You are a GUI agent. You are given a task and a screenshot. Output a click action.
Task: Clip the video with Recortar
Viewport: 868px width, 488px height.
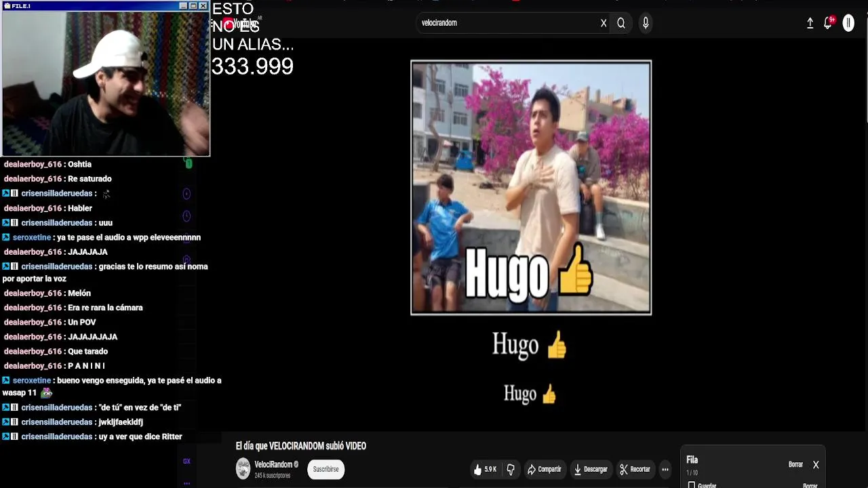click(x=635, y=469)
